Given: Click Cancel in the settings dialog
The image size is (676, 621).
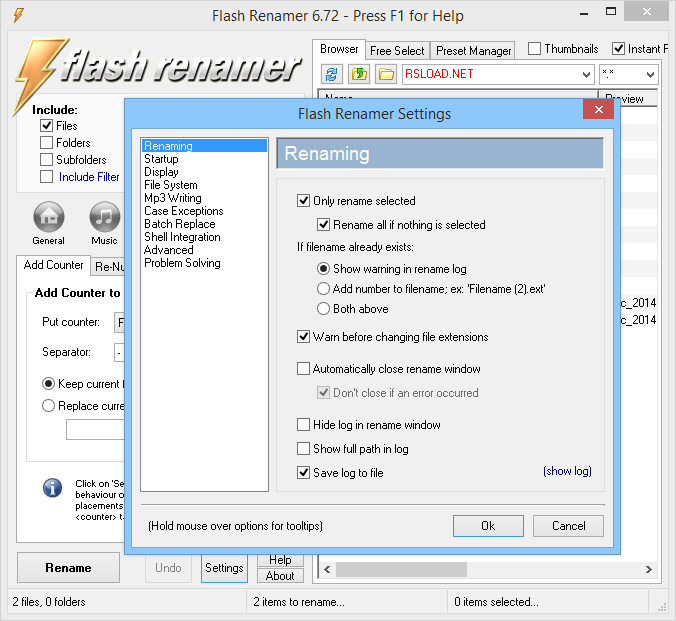Looking at the screenshot, I should pos(568,526).
